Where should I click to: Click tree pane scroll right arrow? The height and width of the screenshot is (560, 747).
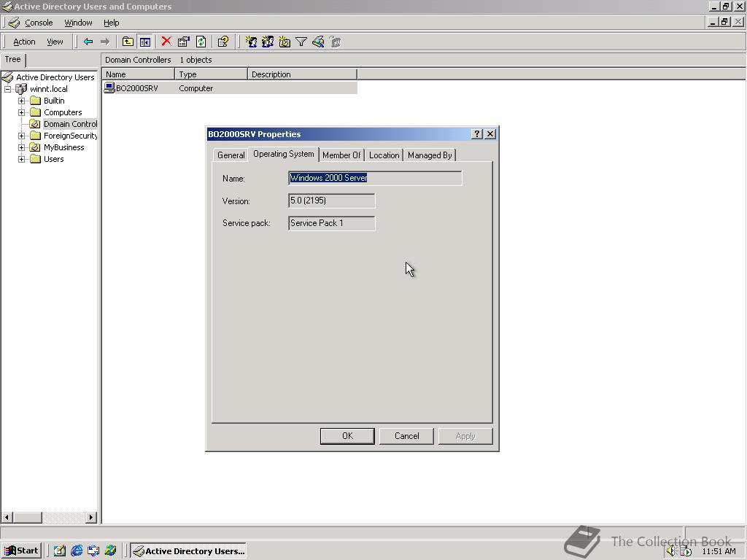click(x=91, y=517)
